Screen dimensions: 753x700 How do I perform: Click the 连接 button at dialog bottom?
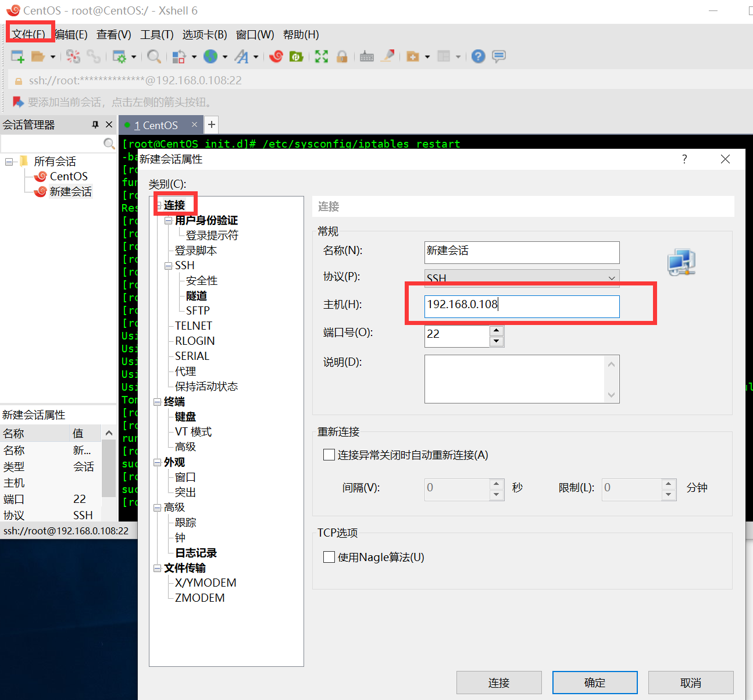pyautogui.click(x=499, y=683)
